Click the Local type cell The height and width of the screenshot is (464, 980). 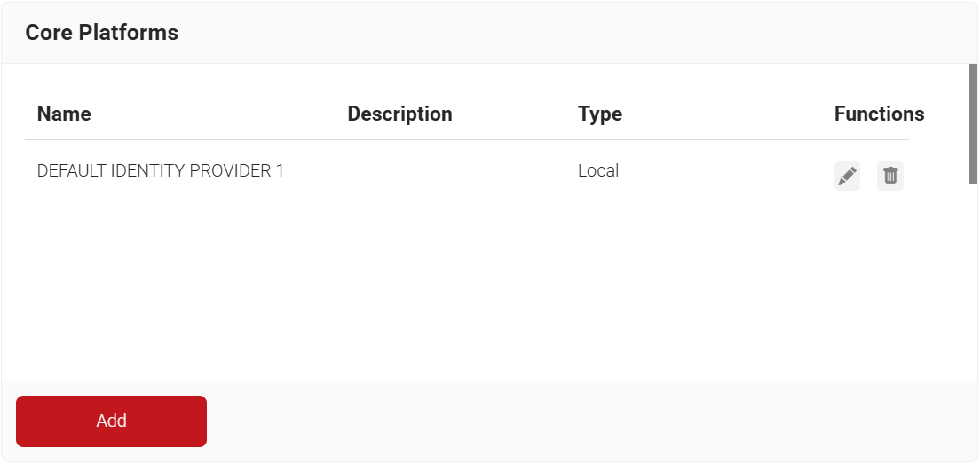tap(598, 170)
